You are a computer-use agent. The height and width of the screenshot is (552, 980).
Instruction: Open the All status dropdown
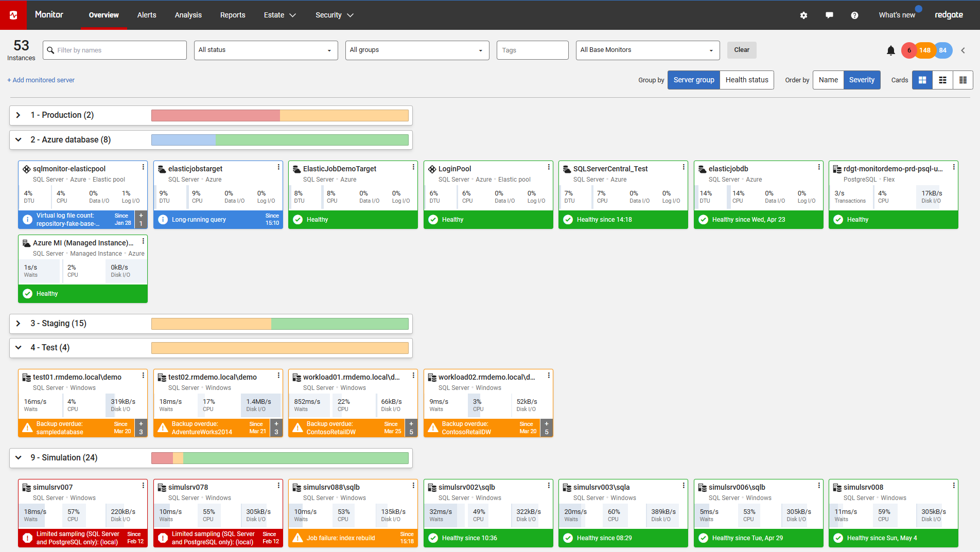click(x=266, y=50)
